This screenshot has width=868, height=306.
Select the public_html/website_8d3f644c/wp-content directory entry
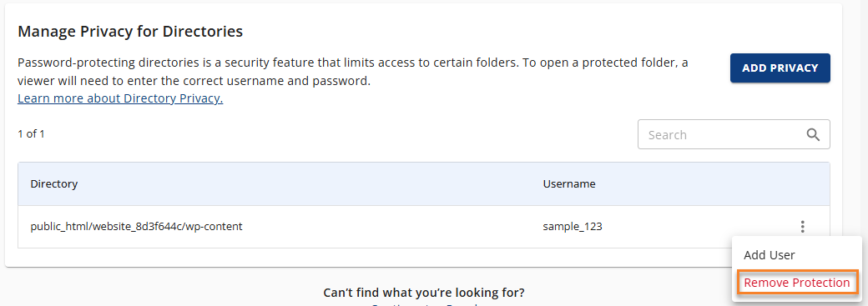[136, 226]
